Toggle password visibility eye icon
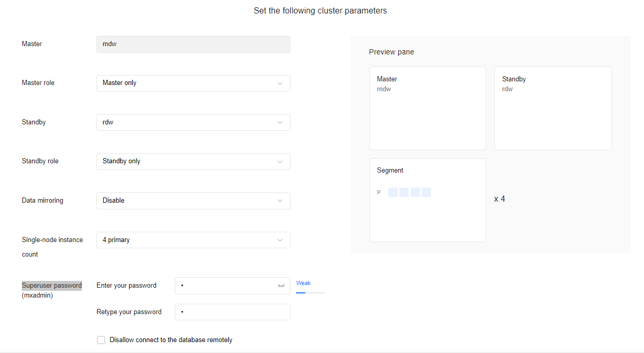This screenshot has width=644, height=353. pyautogui.click(x=281, y=286)
